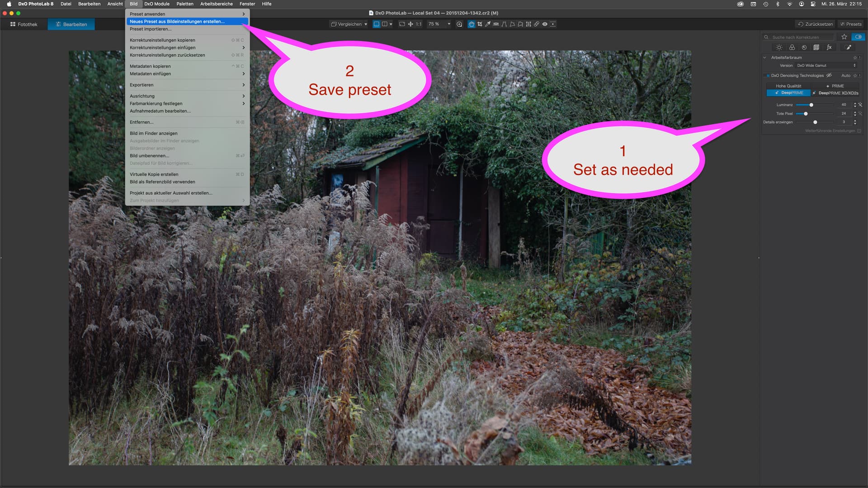Adjust the Details erzwingen slider
Viewport: 868px width, 488px height.
815,122
